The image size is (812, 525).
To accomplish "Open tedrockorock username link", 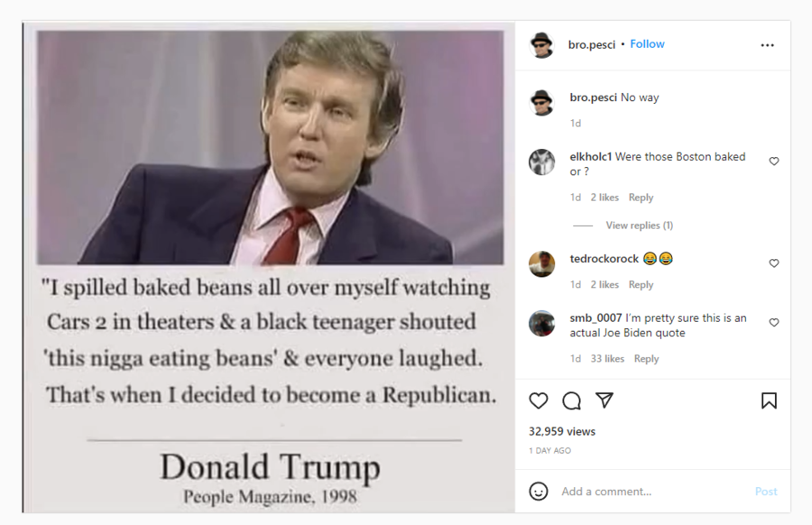I will coord(604,258).
